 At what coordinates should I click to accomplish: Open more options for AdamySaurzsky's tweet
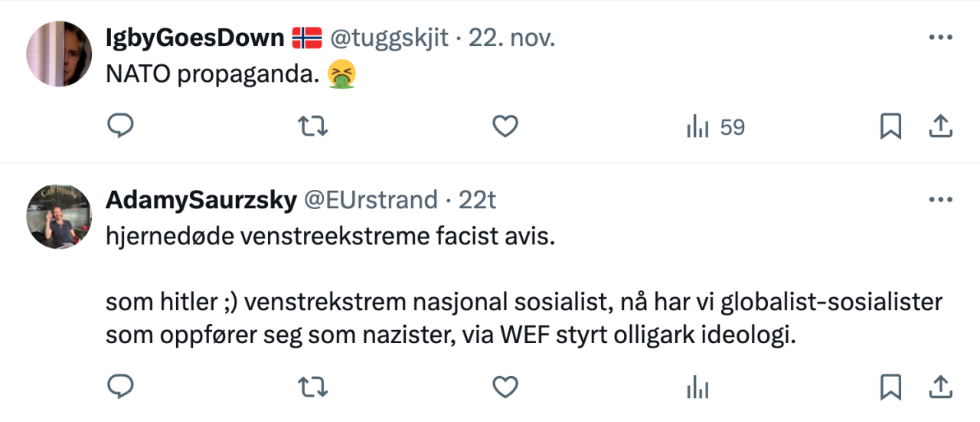click(939, 200)
